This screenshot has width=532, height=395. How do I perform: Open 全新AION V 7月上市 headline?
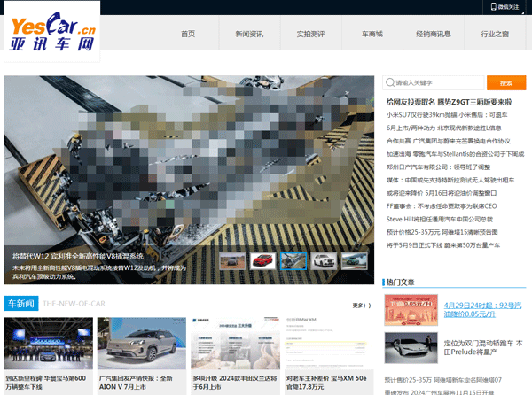136,383
